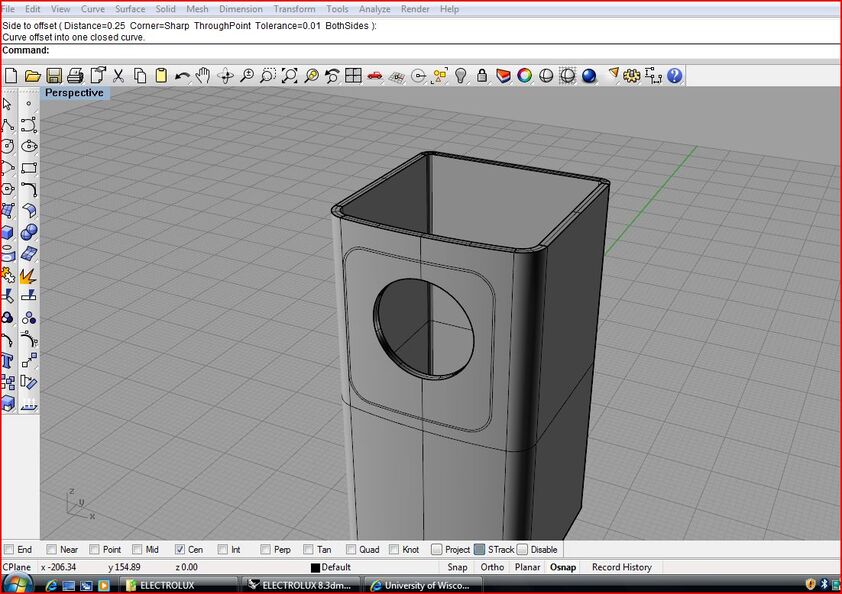Click the Undo arrow icon

[x=182, y=76]
